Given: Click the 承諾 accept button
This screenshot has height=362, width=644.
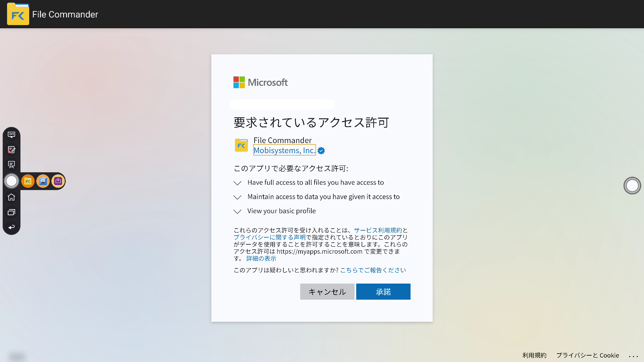Looking at the screenshot, I should coord(383,292).
